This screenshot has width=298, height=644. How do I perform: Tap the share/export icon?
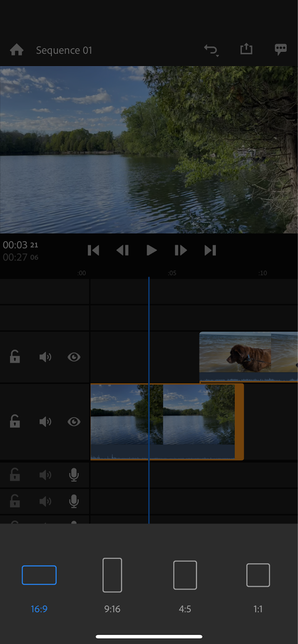tap(246, 49)
